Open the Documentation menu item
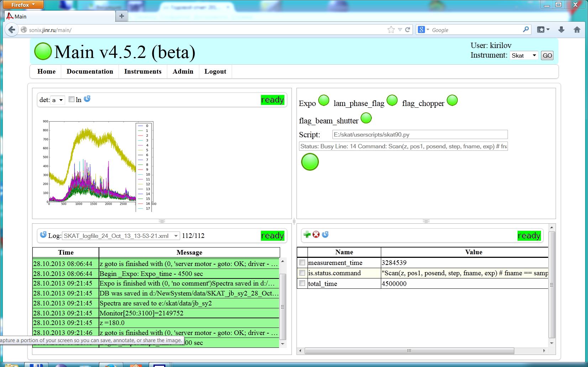 (x=90, y=71)
